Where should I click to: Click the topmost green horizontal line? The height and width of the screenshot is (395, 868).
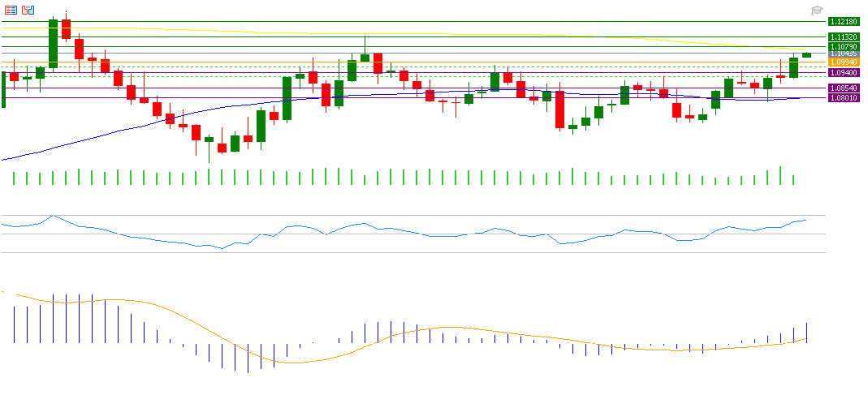[406, 21]
